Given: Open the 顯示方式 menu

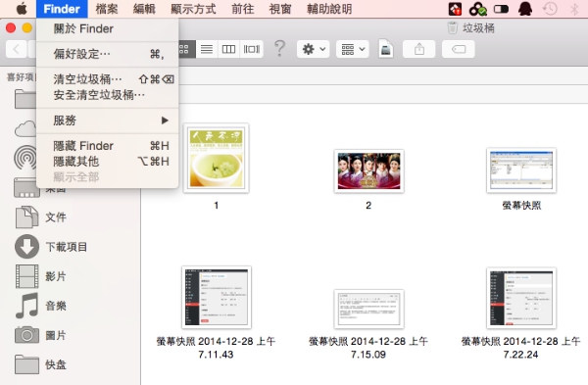Looking at the screenshot, I should click(193, 9).
